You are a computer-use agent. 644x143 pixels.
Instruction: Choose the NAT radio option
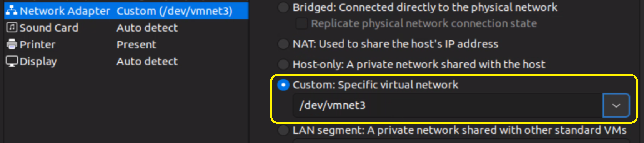tap(283, 44)
